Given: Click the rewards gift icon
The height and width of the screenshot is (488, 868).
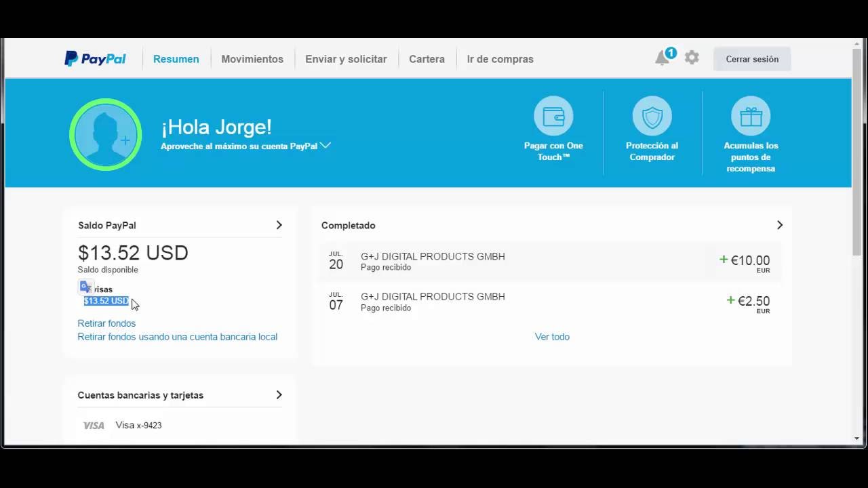Looking at the screenshot, I should [x=751, y=116].
